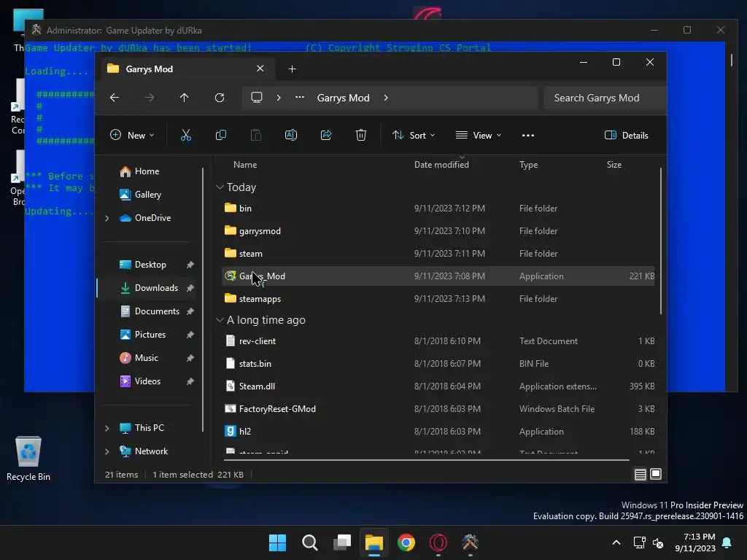Click the horizontal scrollbar of file list
The image size is (747, 560).
click(x=426, y=460)
